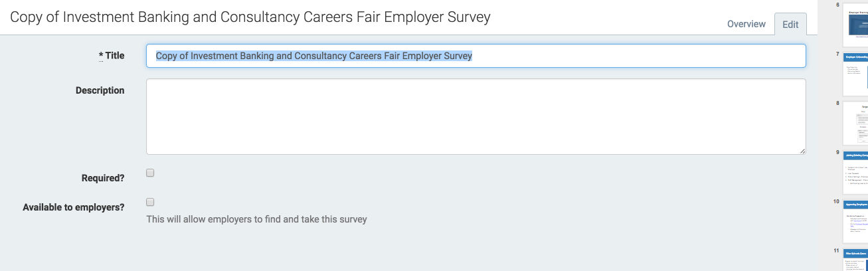Click the employers helper text below checkbox

(x=256, y=219)
